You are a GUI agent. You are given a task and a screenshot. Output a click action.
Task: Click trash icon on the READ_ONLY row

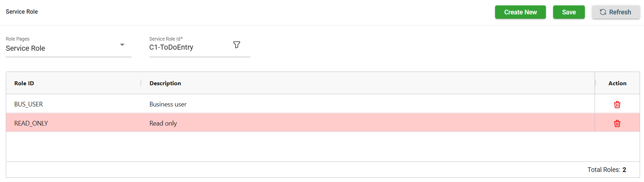pyautogui.click(x=617, y=123)
